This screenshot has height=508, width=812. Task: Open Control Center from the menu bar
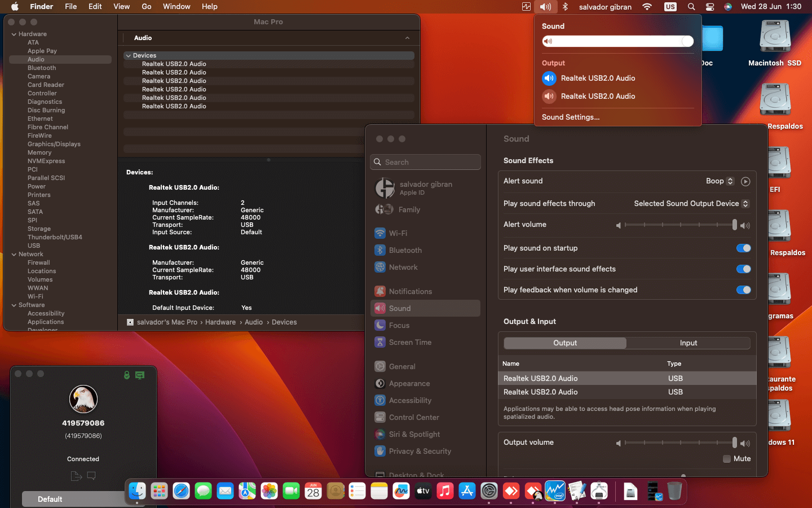pos(710,7)
